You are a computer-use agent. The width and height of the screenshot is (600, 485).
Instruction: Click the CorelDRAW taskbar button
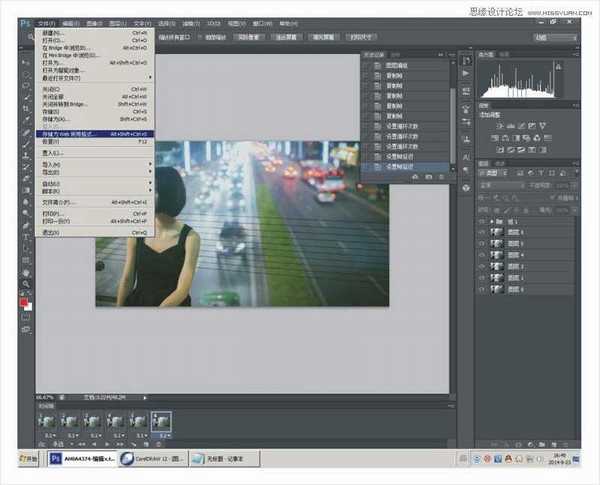tap(150, 459)
